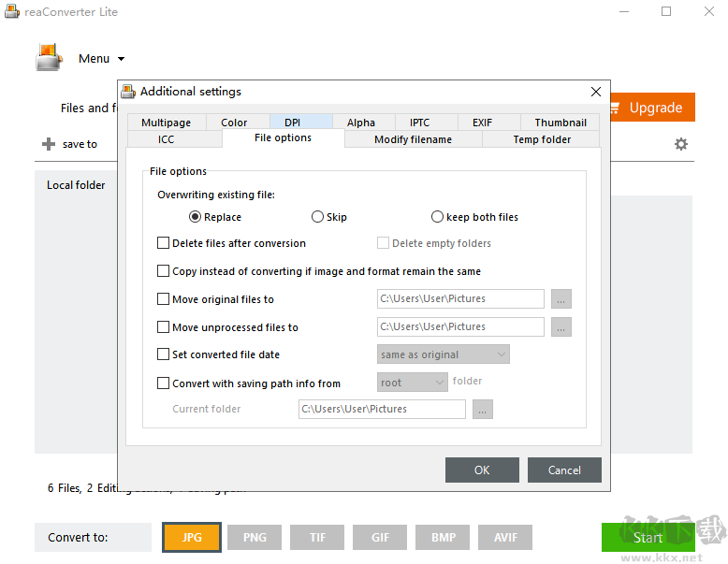Screen dimensions: 728x564
Task: Enable Convert with saving path info
Action: click(x=163, y=383)
